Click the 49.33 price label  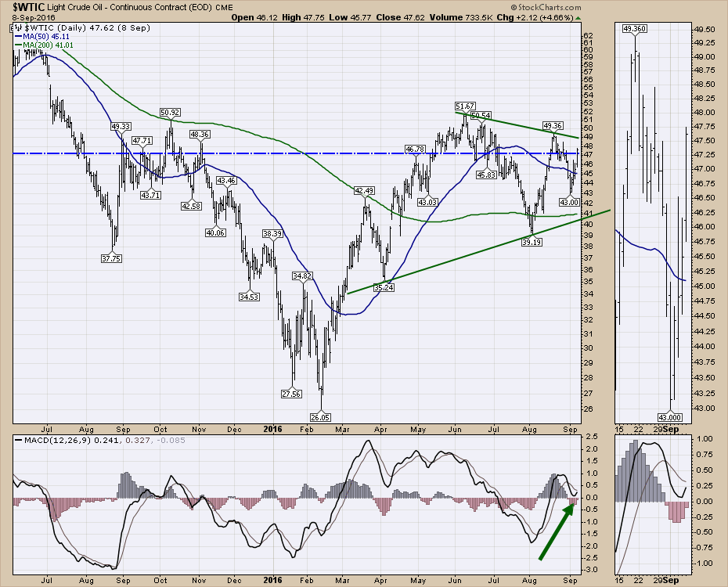[121, 126]
